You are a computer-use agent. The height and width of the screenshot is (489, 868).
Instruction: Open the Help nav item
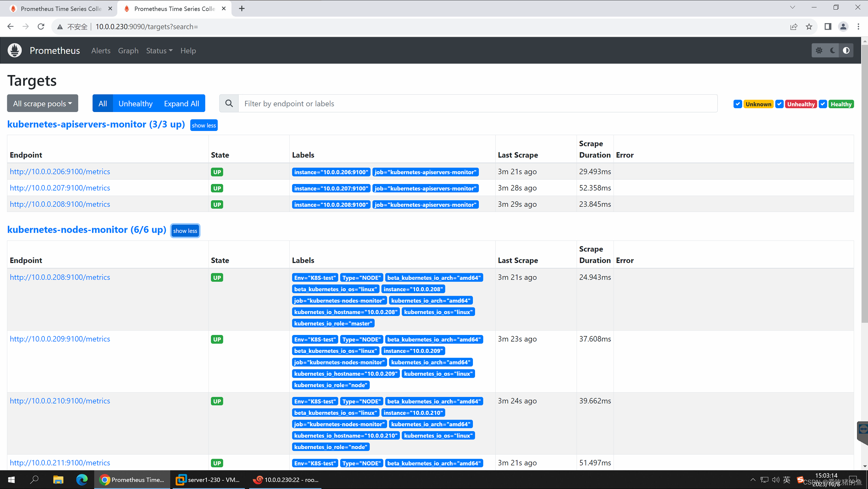click(188, 51)
